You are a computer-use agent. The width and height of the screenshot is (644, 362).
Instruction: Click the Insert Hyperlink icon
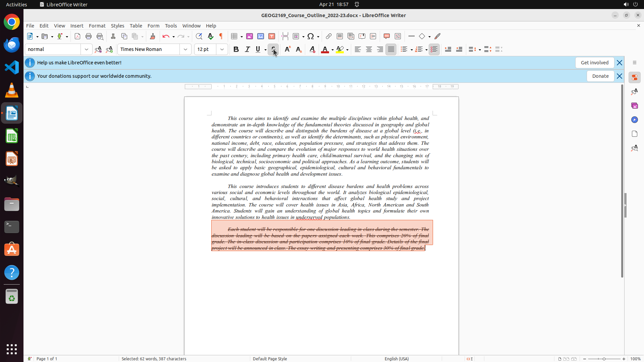point(328,36)
